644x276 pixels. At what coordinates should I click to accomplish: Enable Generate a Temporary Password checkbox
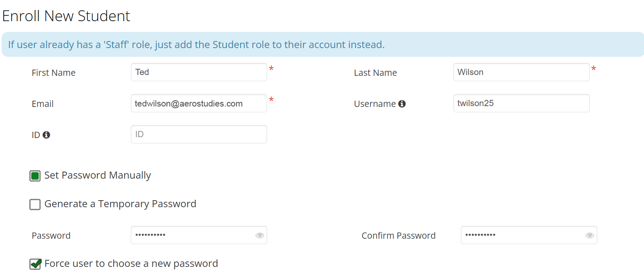click(35, 205)
